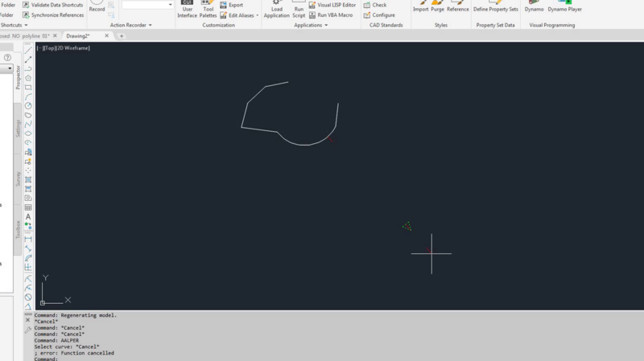Select the Point draw tool
Viewport: 644px width, 361px height.
[28, 170]
